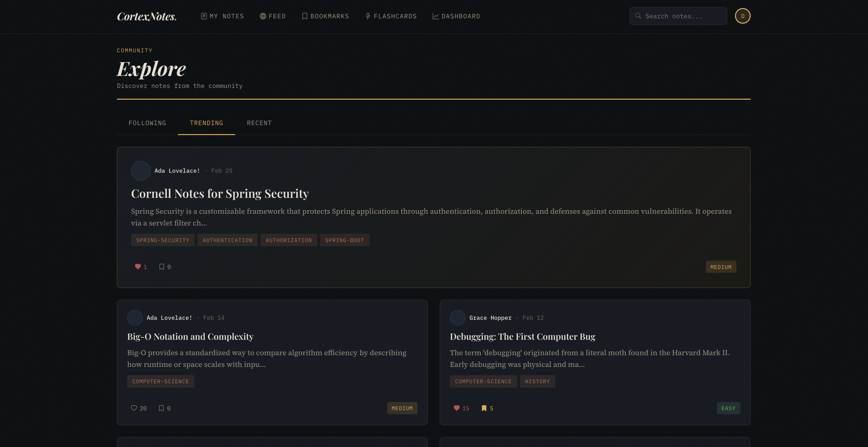Click the CortexNotes logo
Screen dimensions: 868x447
coord(146,16)
